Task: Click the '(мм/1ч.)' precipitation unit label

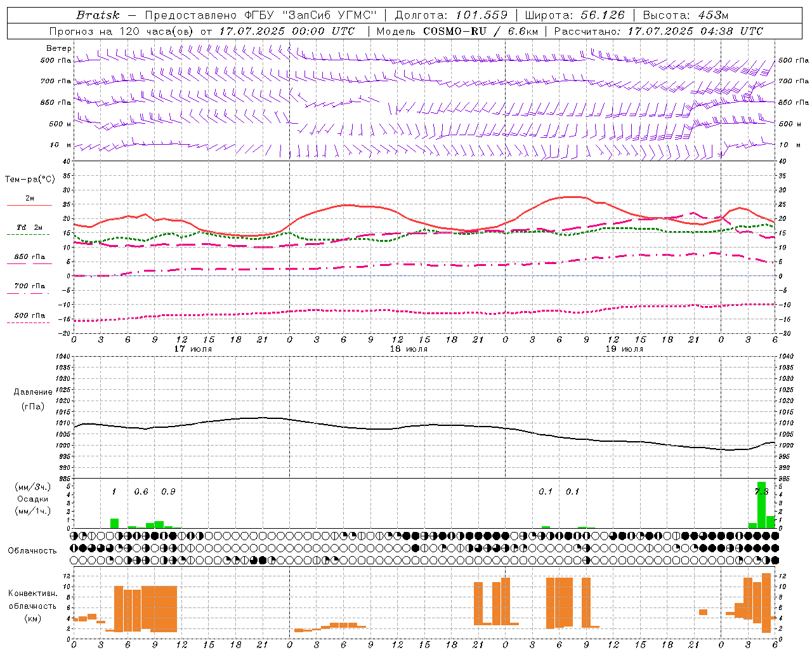Action: pyautogui.click(x=33, y=511)
